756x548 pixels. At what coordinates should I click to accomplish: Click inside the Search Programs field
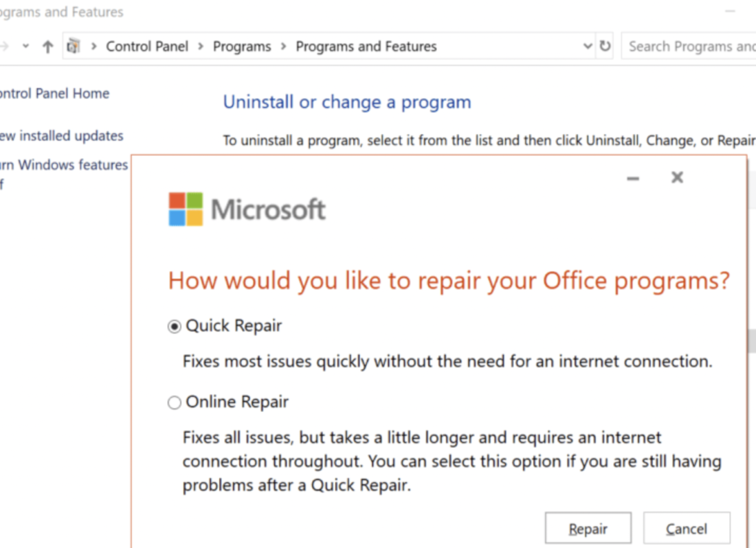(x=687, y=45)
